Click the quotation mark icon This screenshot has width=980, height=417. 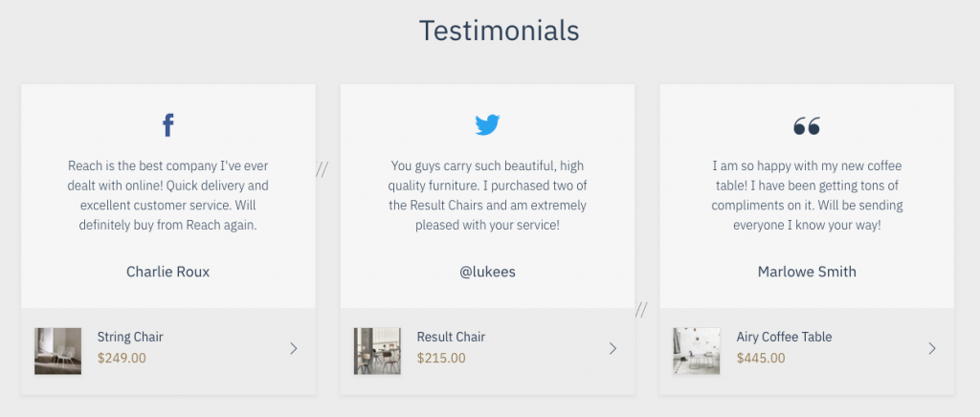tap(807, 125)
